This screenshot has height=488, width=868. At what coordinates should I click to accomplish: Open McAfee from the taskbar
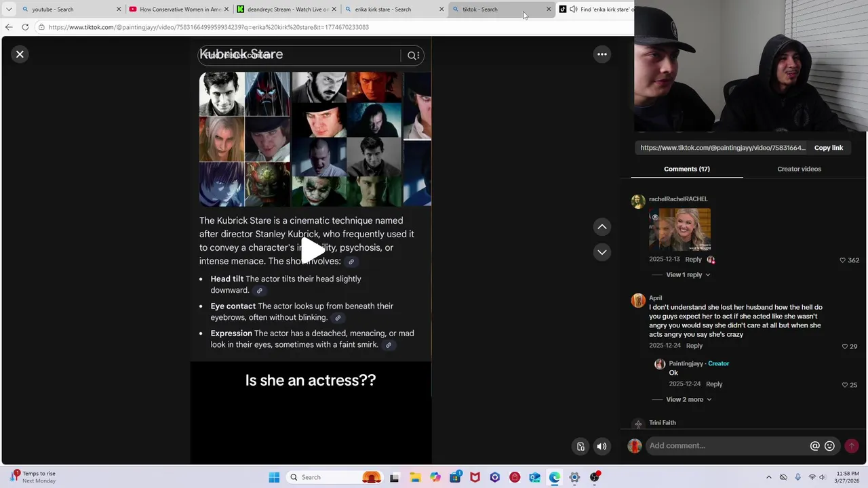(x=475, y=477)
